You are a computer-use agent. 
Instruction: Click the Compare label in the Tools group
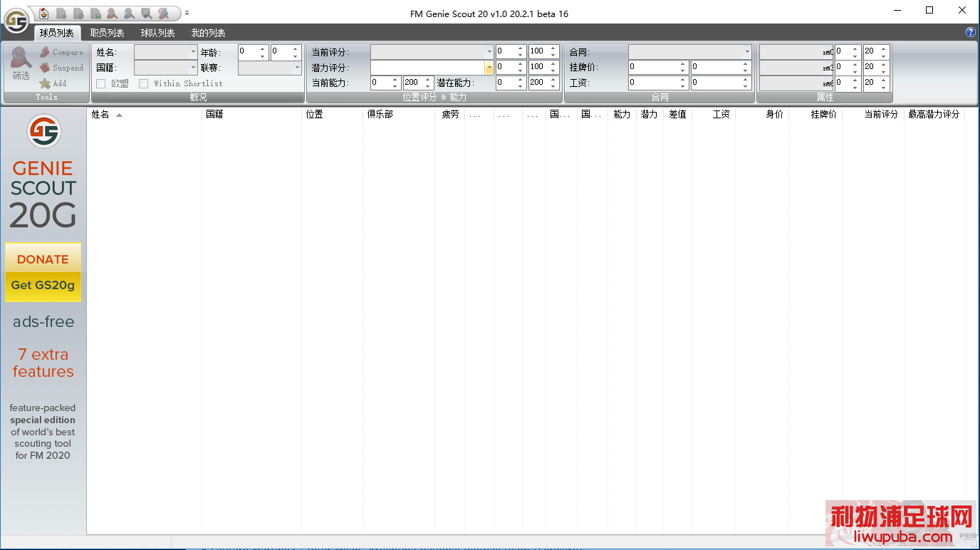[x=68, y=52]
